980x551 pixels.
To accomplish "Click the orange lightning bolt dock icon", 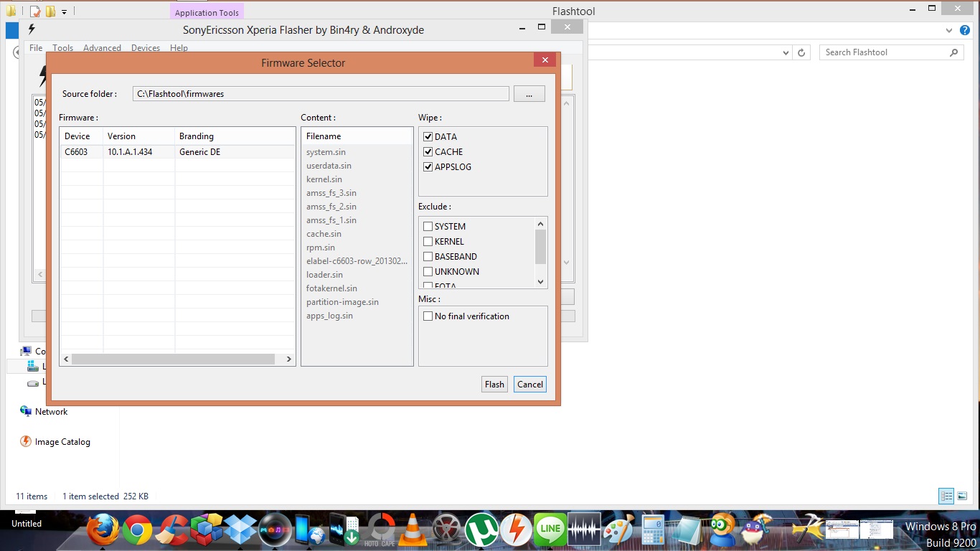I will [x=516, y=531].
